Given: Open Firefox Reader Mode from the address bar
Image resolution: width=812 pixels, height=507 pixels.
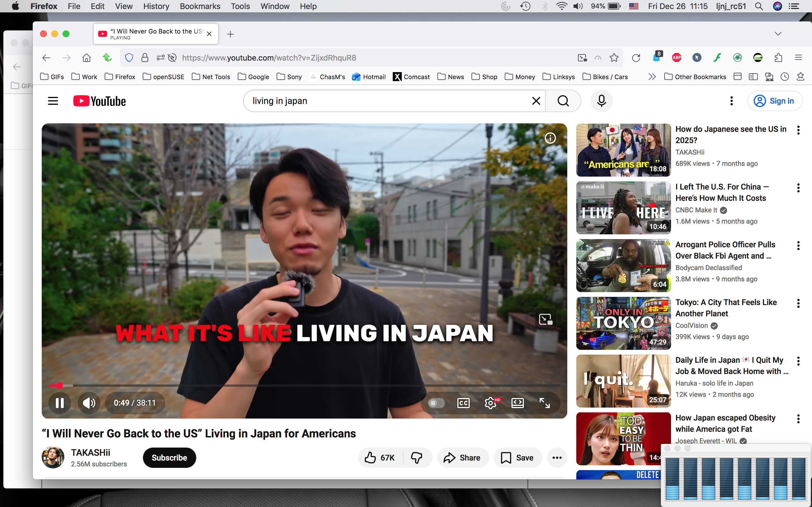Looking at the screenshot, I should click(x=598, y=58).
